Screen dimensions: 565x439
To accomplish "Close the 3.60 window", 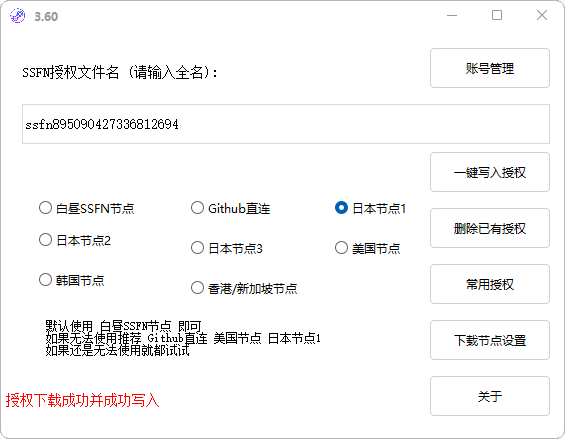I will [542, 15].
